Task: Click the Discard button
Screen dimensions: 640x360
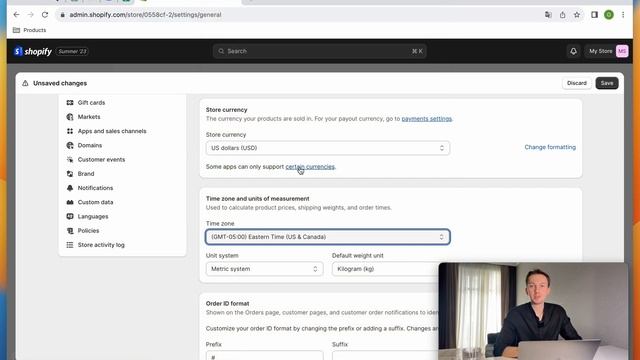Action: pyautogui.click(x=576, y=83)
